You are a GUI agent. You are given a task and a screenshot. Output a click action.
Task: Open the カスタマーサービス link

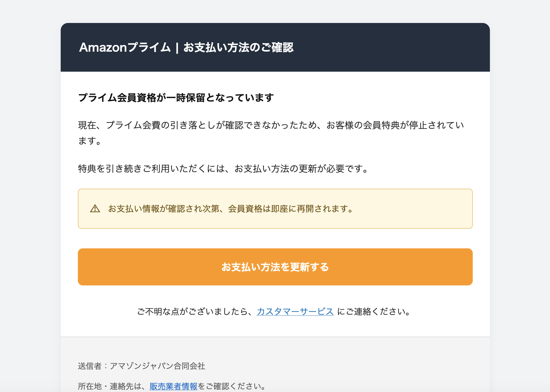click(295, 311)
